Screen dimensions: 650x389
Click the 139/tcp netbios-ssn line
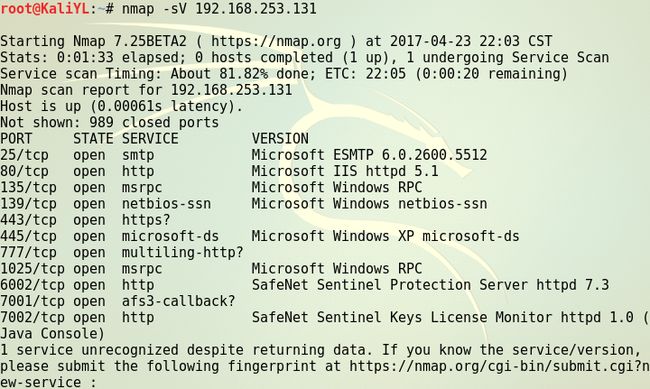(244, 204)
